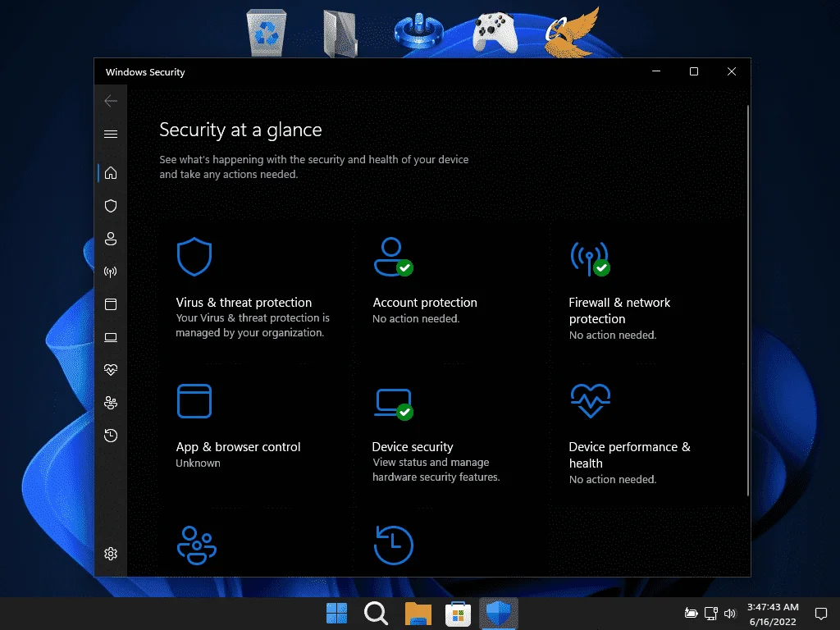
Task: Select the Recycle Bin desktop icon
Action: (x=267, y=33)
